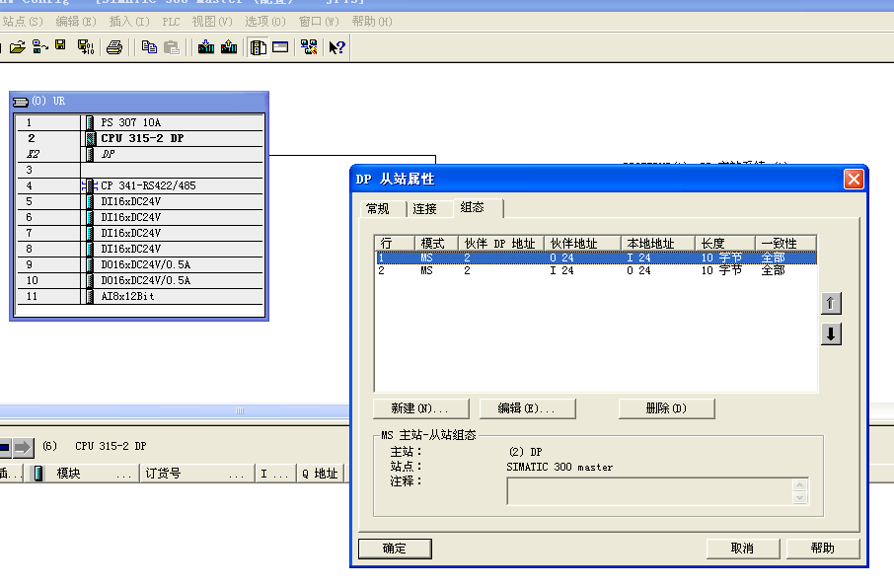This screenshot has width=894, height=588.
Task: Select the 组态 tab
Action: [x=478, y=207]
